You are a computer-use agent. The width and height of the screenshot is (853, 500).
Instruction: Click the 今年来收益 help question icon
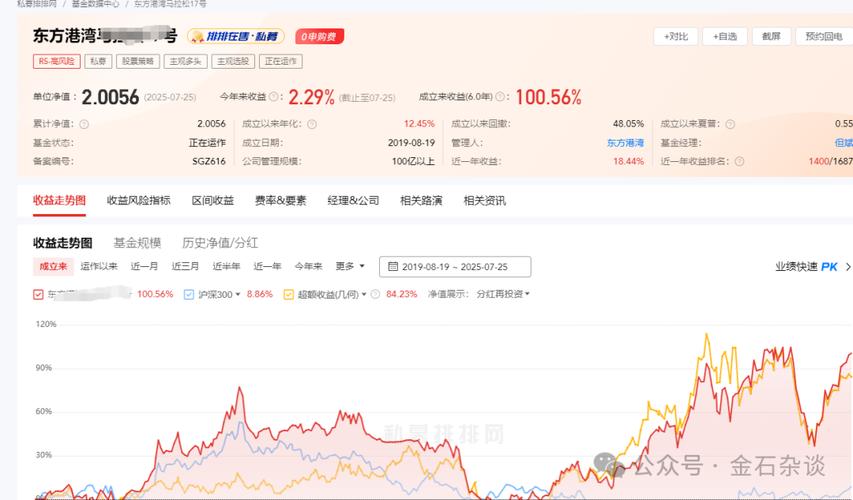point(273,97)
